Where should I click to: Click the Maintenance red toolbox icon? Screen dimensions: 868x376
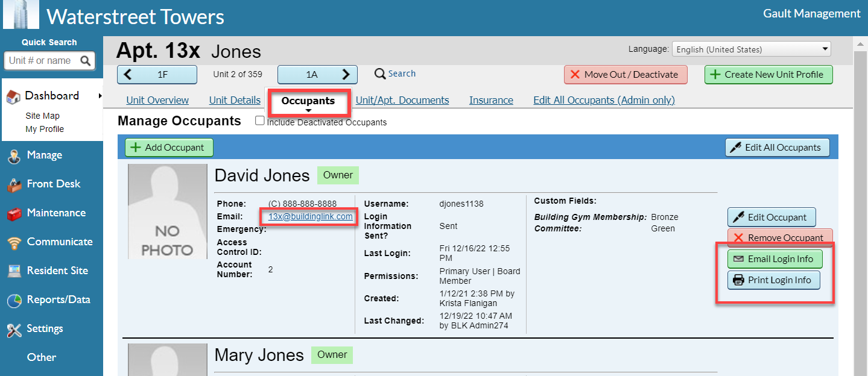[x=14, y=214]
